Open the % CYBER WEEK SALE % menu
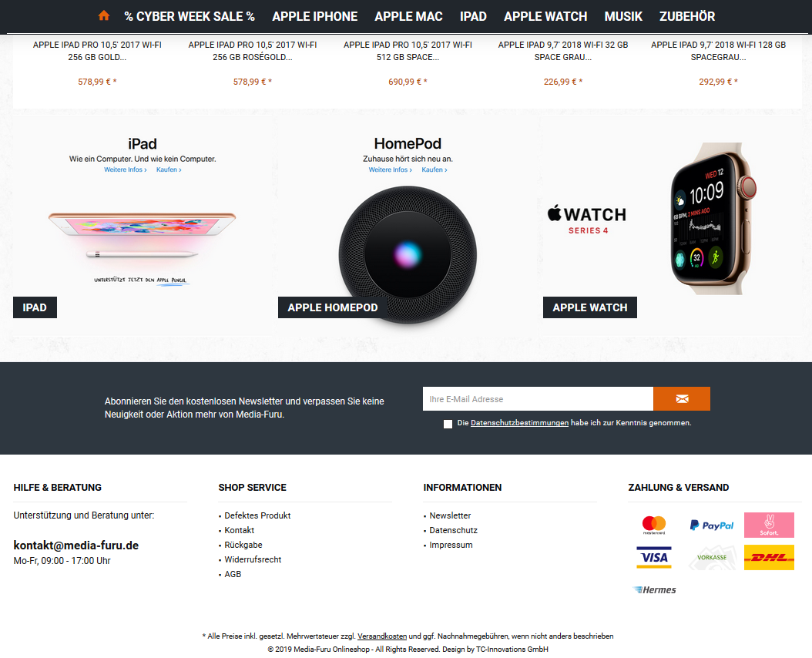 click(x=190, y=17)
